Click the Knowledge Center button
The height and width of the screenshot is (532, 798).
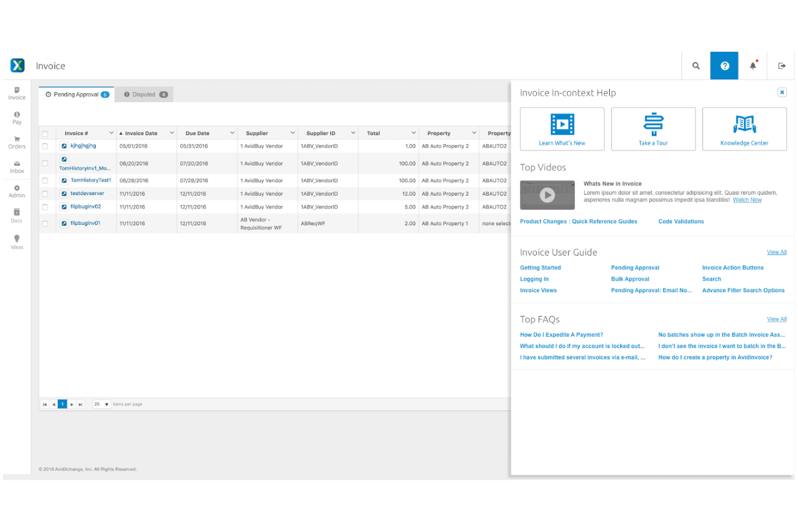[x=744, y=129]
